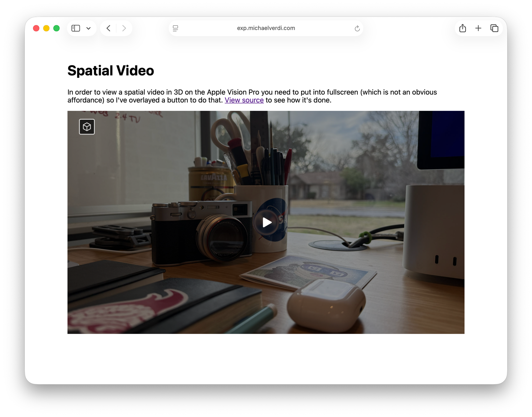The height and width of the screenshot is (417, 532).
Task: Go back with the left arrow
Action: click(x=109, y=28)
